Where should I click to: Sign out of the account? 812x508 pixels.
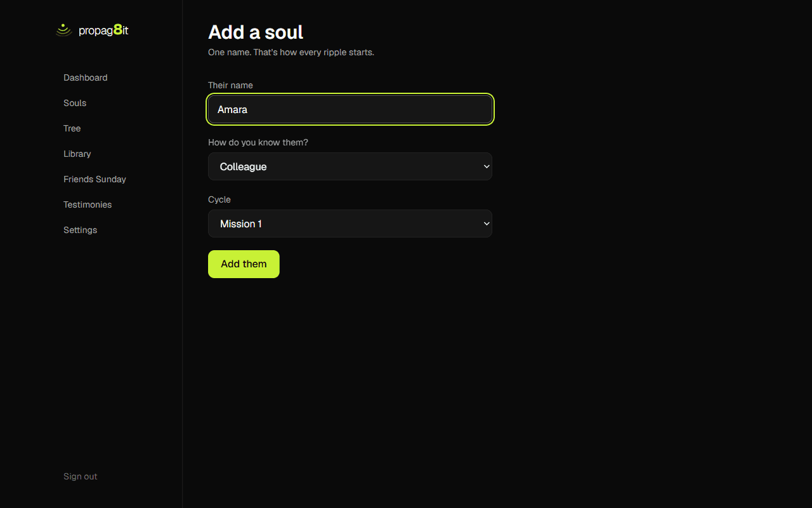coord(81,476)
